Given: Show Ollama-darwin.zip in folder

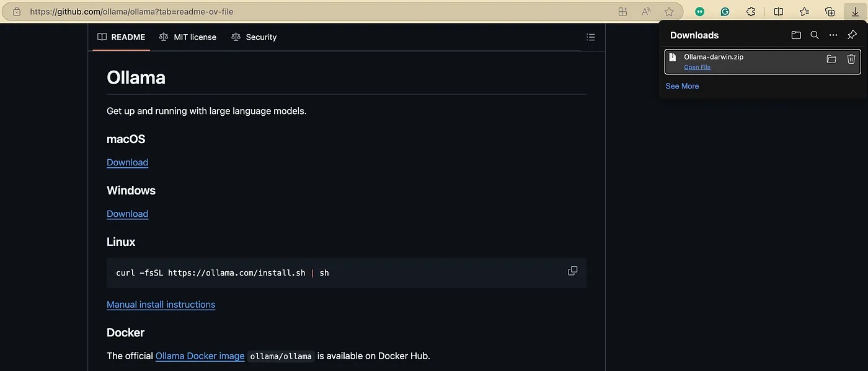Looking at the screenshot, I should click(x=831, y=59).
